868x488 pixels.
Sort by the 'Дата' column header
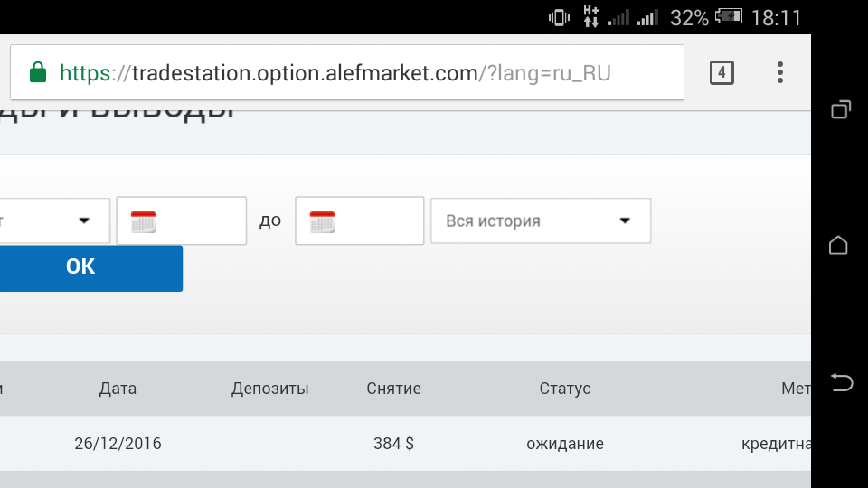click(x=118, y=389)
